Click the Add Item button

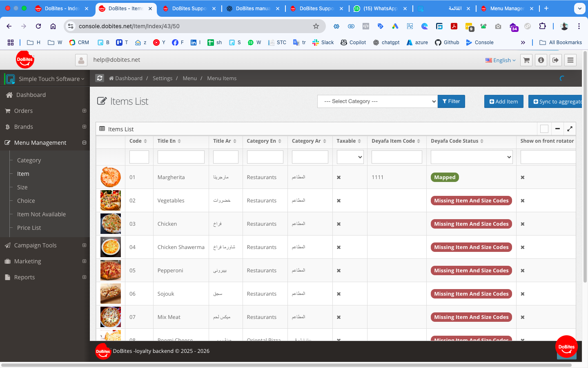point(503,101)
